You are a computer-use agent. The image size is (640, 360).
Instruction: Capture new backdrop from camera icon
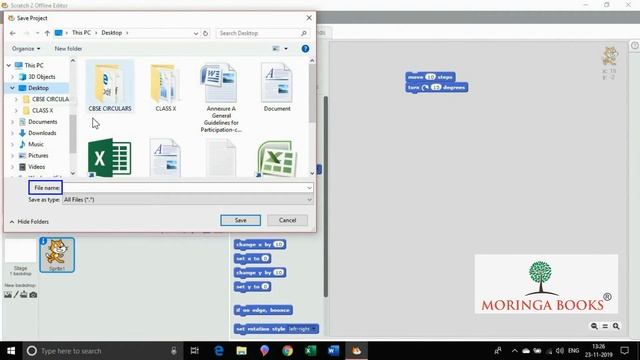[x=33, y=295]
